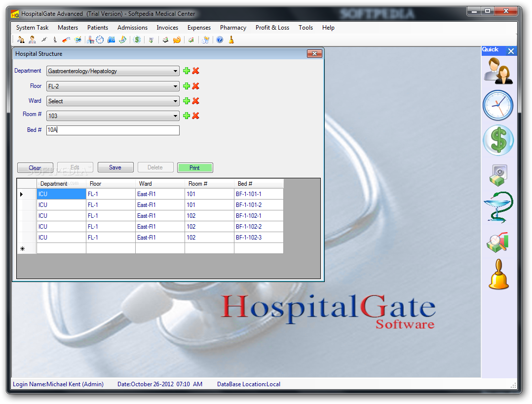Click the signature scribble toolbar icon
The image size is (532, 404).
coord(44,40)
